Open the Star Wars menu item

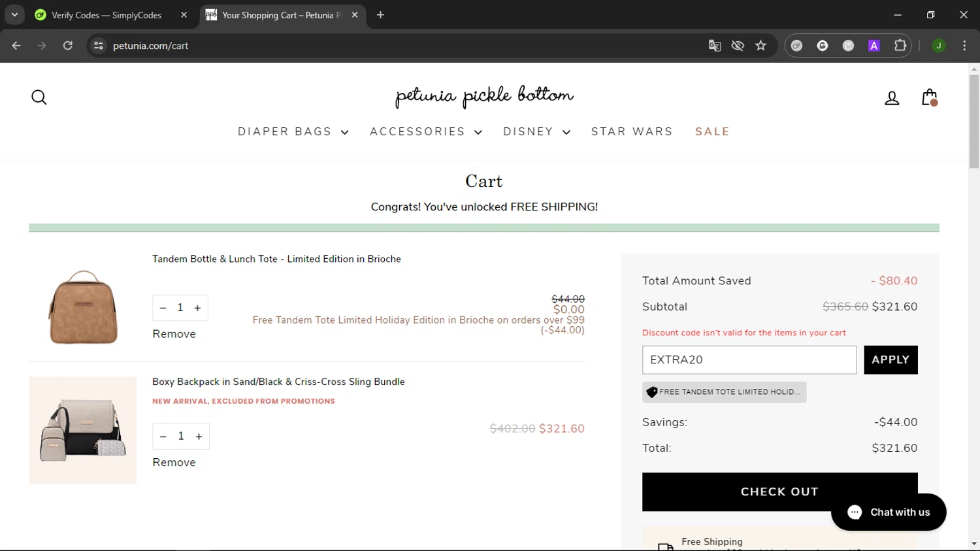click(x=632, y=132)
